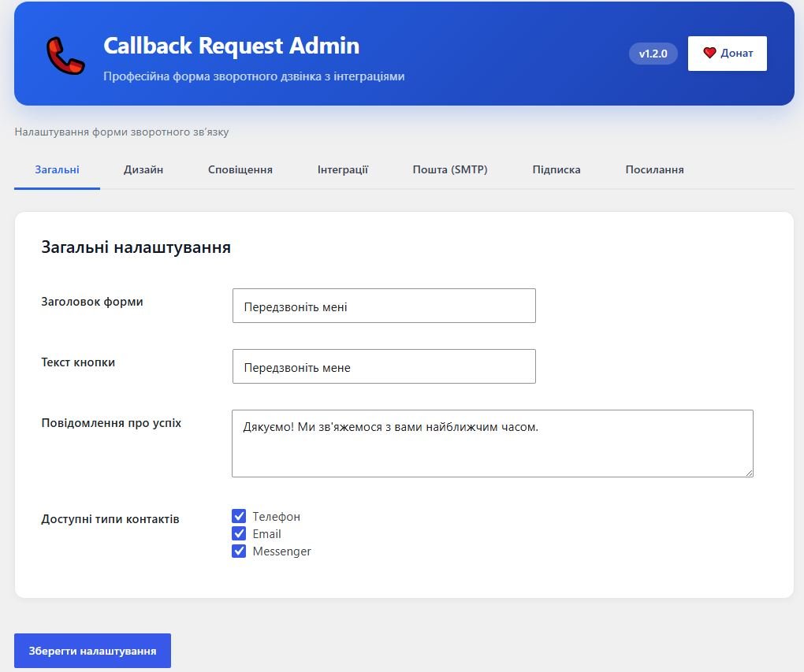Click the Повідомлення про успіх label
Viewport: 804px width, 672px height.
111,423
